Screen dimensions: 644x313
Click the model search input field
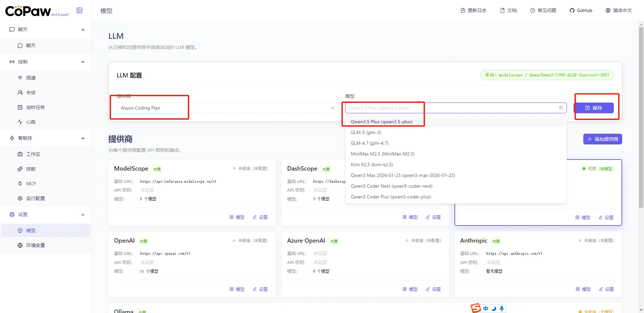pos(449,108)
